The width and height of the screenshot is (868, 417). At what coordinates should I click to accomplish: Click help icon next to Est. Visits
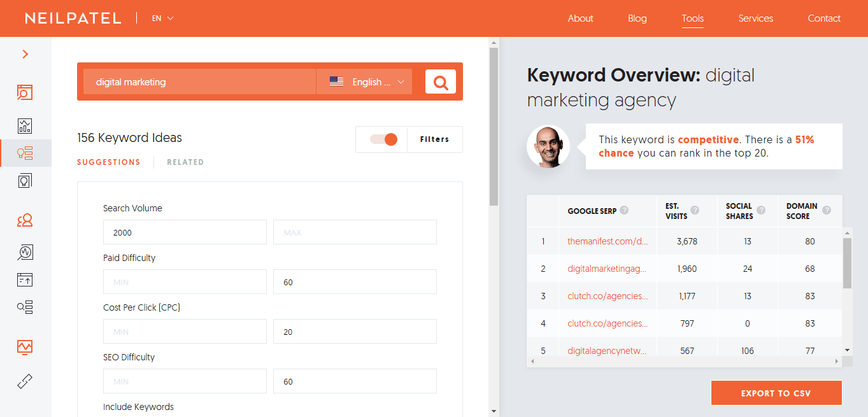click(x=695, y=210)
